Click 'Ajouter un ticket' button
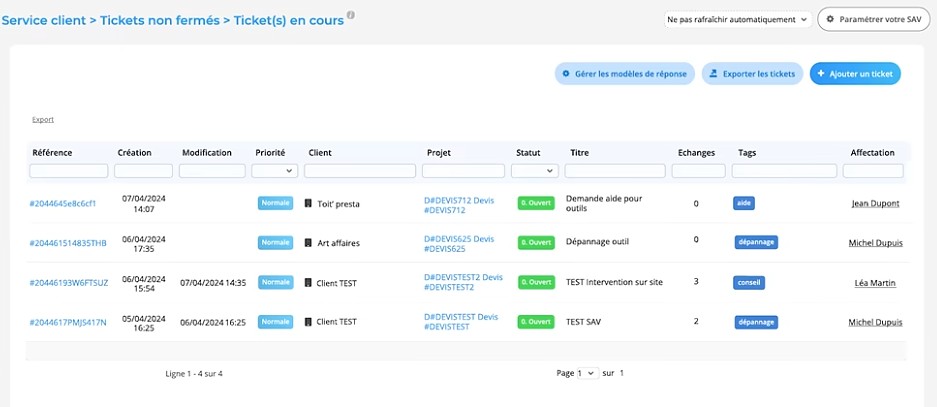This screenshot has width=937, height=407. pos(855,74)
